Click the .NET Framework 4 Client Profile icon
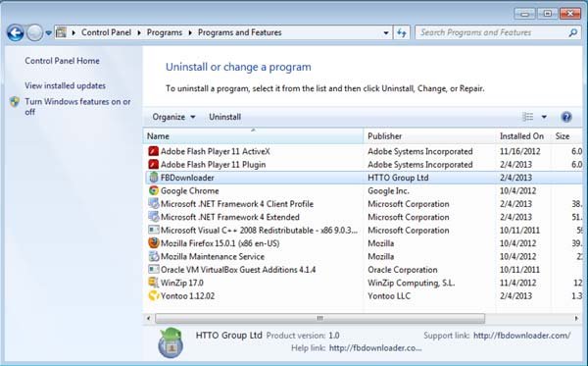This screenshot has height=366, width=588. (154, 204)
